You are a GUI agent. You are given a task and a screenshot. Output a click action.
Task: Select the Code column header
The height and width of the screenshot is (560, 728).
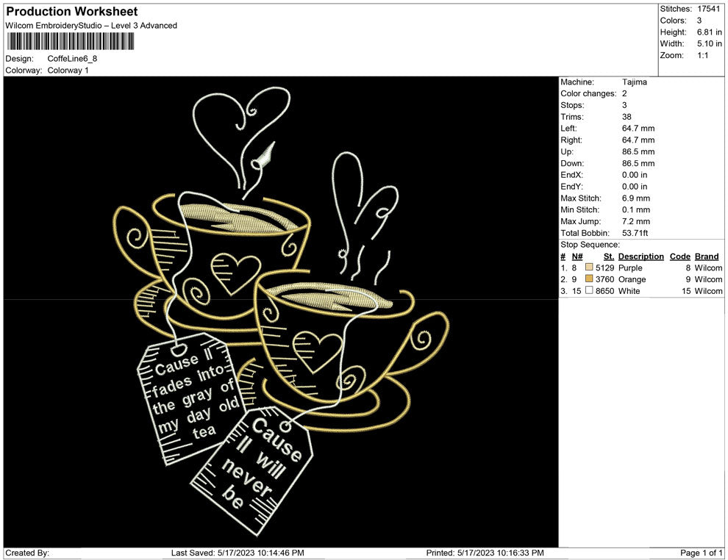pos(679,256)
